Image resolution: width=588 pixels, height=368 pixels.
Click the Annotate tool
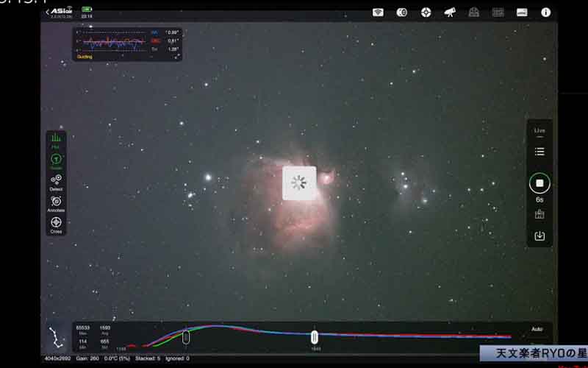coord(57,203)
